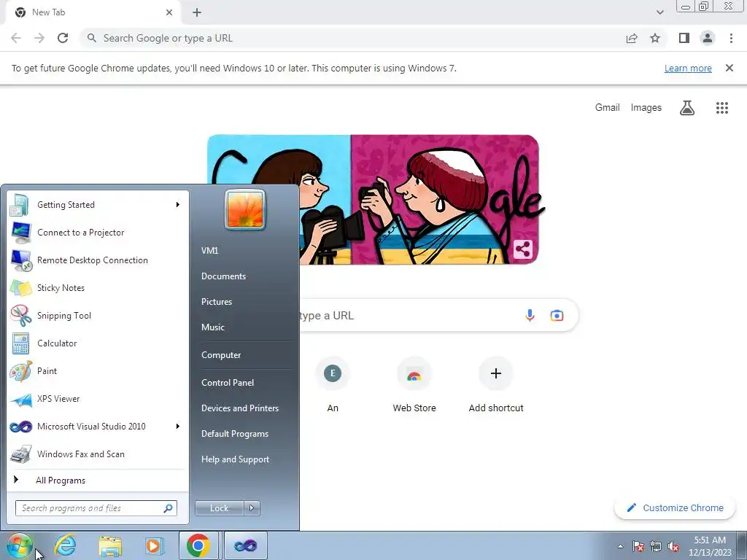
Task: Open the 'An' shortcut tile
Action: pyautogui.click(x=333, y=385)
